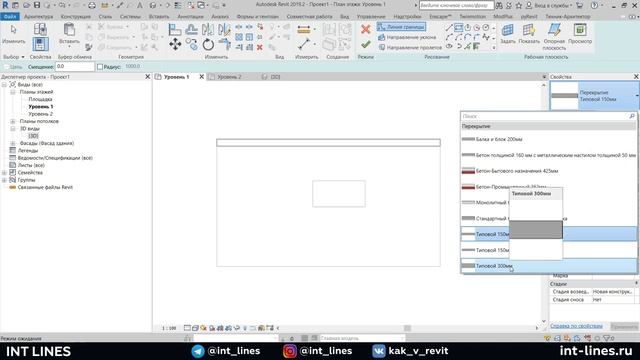
Task: Select Линия границы boundary line button
Action: [401, 27]
